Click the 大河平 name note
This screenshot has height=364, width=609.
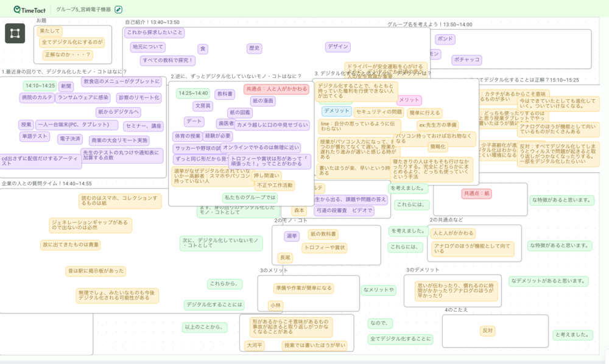255,345
